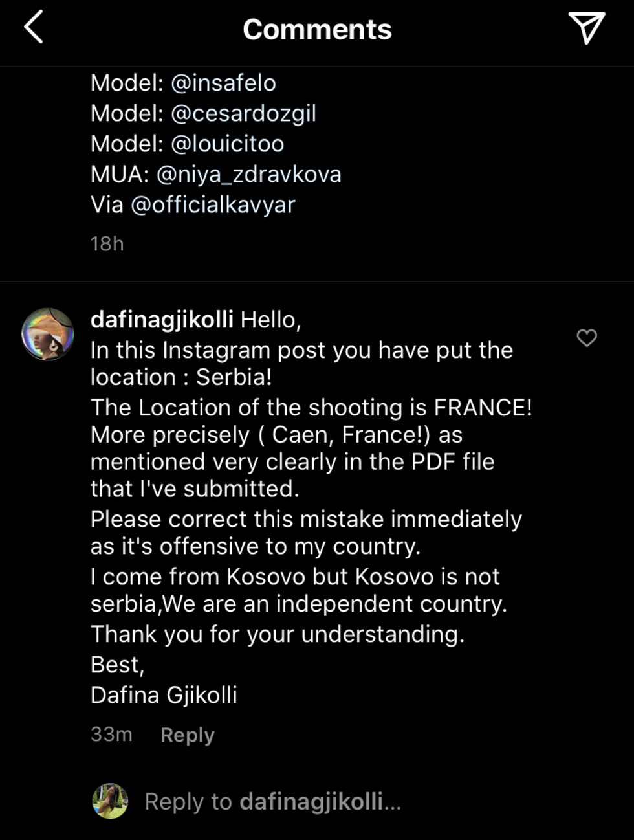Tap your avatar beside the reply field

pos(110,801)
